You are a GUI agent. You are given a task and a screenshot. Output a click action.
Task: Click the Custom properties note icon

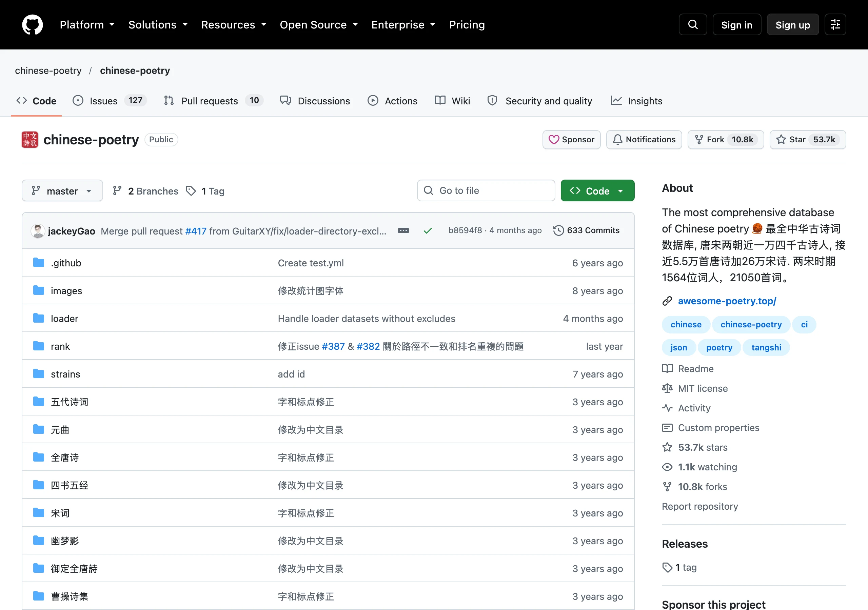coord(667,427)
